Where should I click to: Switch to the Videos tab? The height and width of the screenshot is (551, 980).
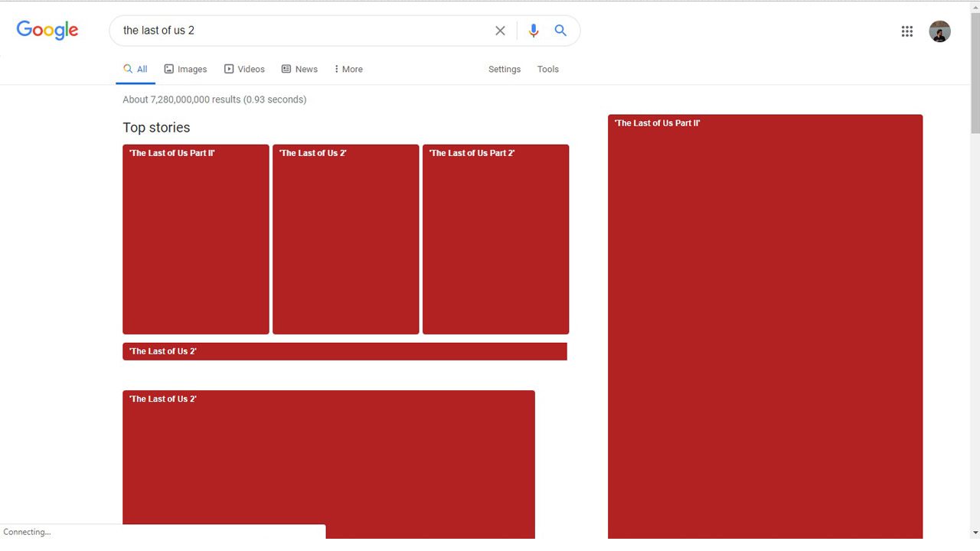[x=244, y=69]
